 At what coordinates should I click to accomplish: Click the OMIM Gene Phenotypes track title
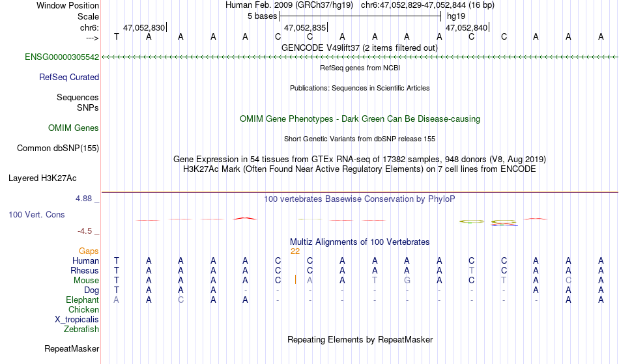tap(360, 119)
